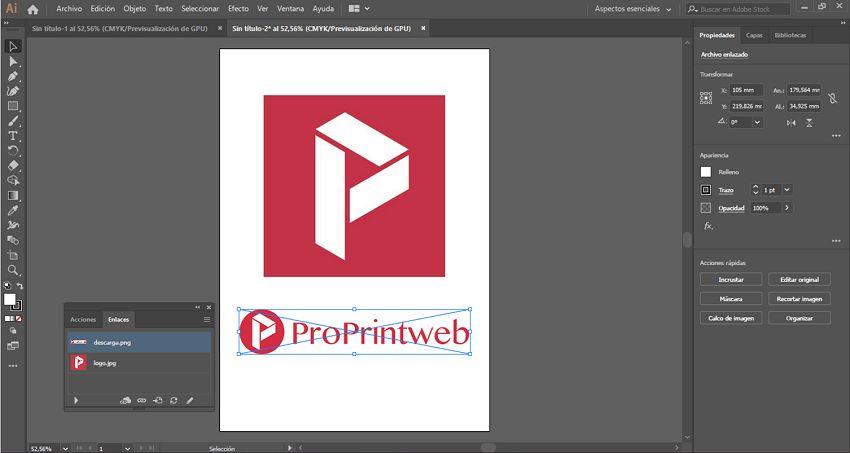This screenshot has height=453, width=850.
Task: Click the Organizar button
Action: click(799, 318)
